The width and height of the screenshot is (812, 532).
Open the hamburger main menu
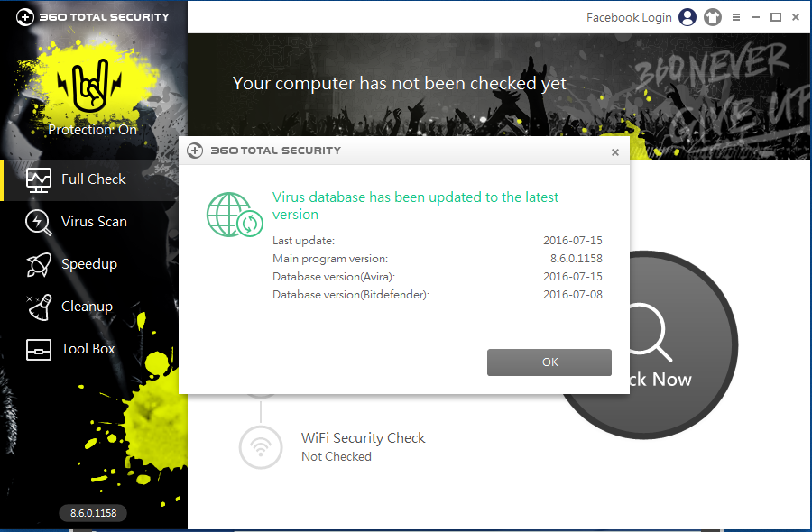[736, 18]
